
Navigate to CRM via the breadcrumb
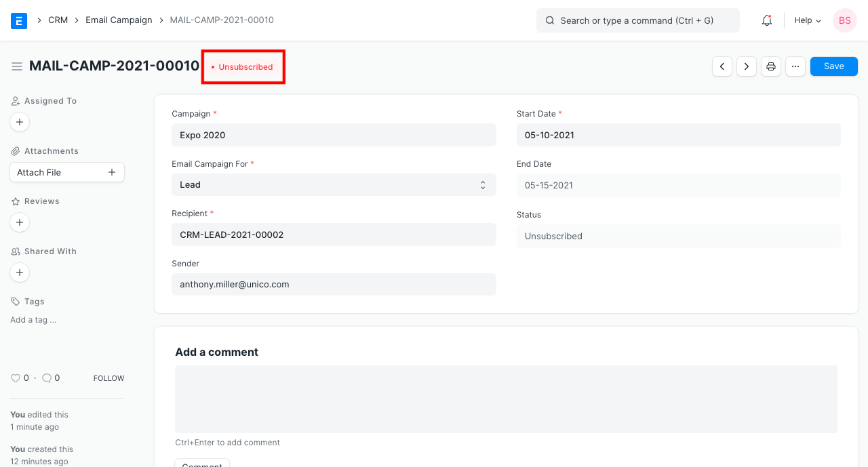(x=58, y=20)
